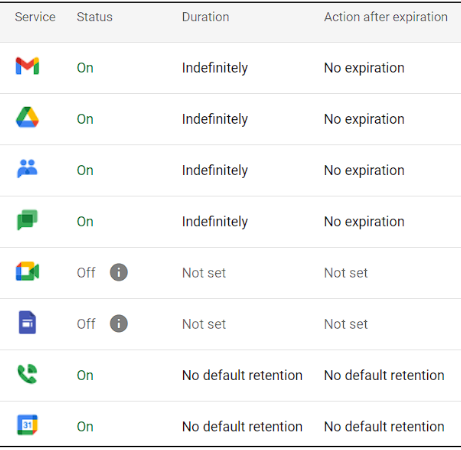This screenshot has height=450, width=461.
Task: Click the On status in Gmail row
Action: [85, 68]
